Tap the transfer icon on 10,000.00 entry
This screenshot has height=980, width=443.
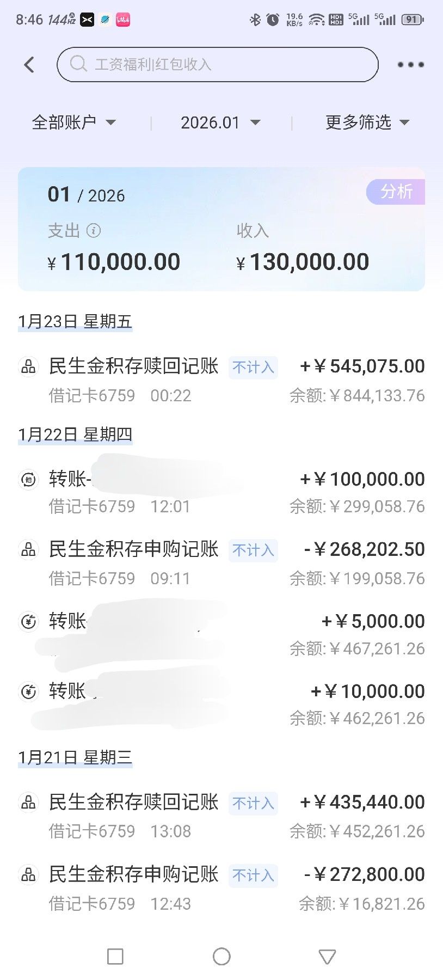tap(28, 691)
